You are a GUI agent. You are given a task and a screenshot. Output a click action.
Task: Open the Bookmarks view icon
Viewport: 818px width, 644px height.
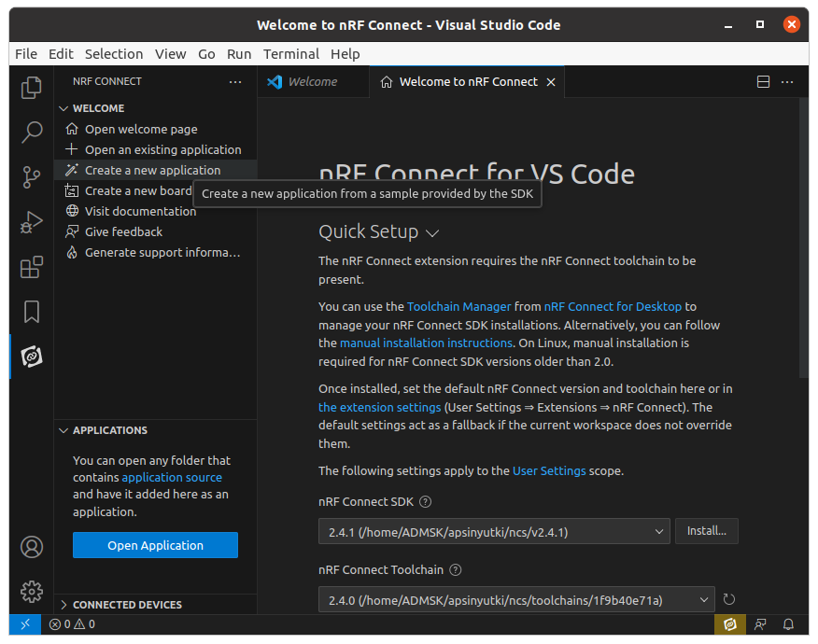pos(32,312)
